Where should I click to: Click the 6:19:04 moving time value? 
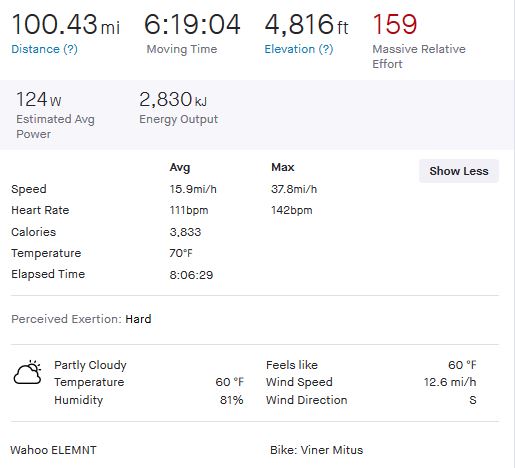coord(192,24)
